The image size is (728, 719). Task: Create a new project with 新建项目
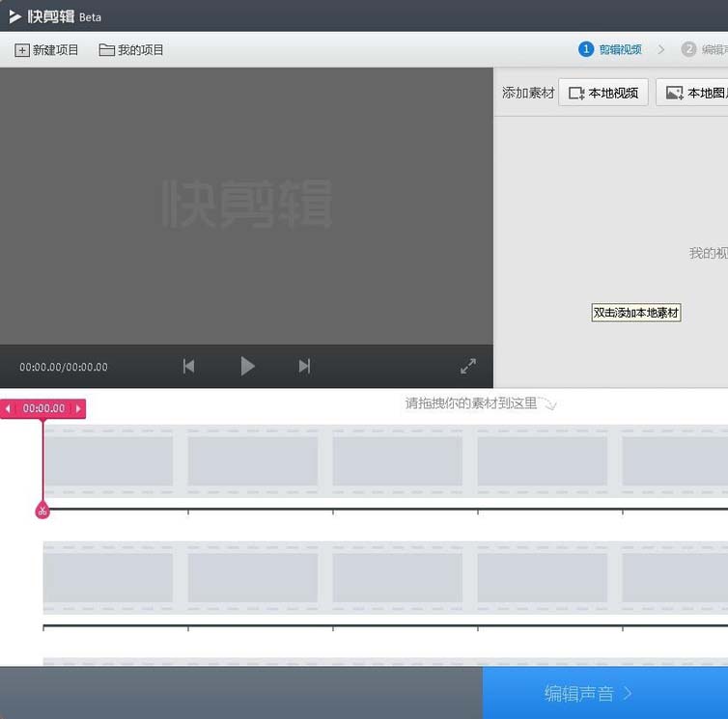pyautogui.click(x=46, y=50)
